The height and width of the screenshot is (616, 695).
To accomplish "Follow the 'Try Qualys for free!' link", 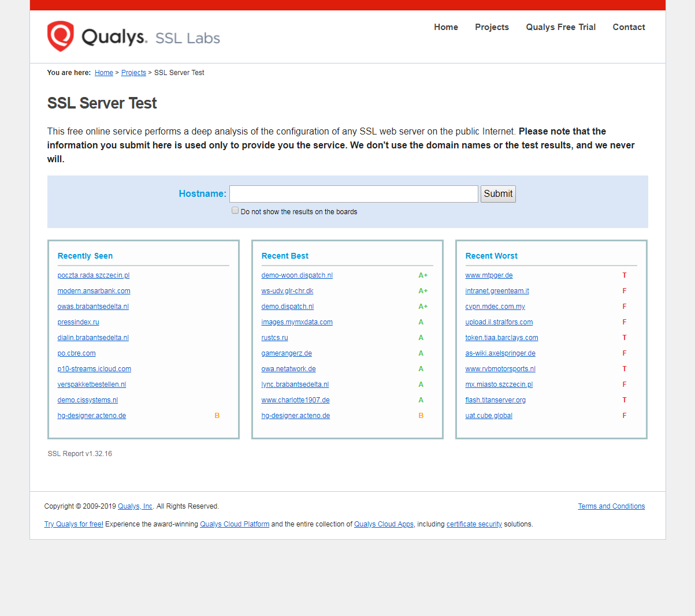I will coord(74,524).
